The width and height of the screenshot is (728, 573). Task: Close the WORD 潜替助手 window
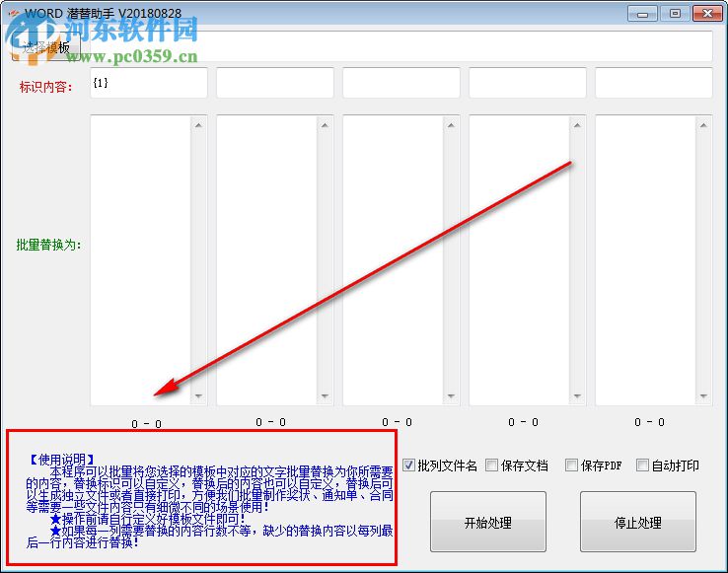pyautogui.click(x=707, y=14)
